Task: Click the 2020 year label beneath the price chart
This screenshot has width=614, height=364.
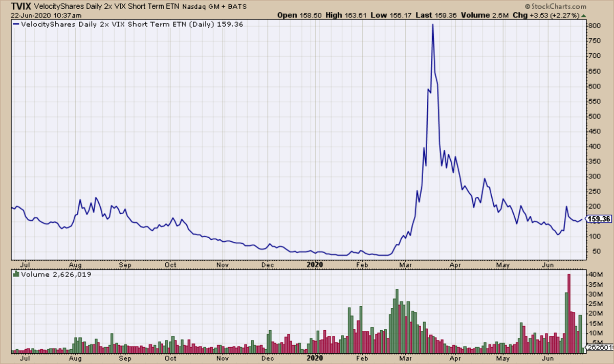Action: click(315, 265)
